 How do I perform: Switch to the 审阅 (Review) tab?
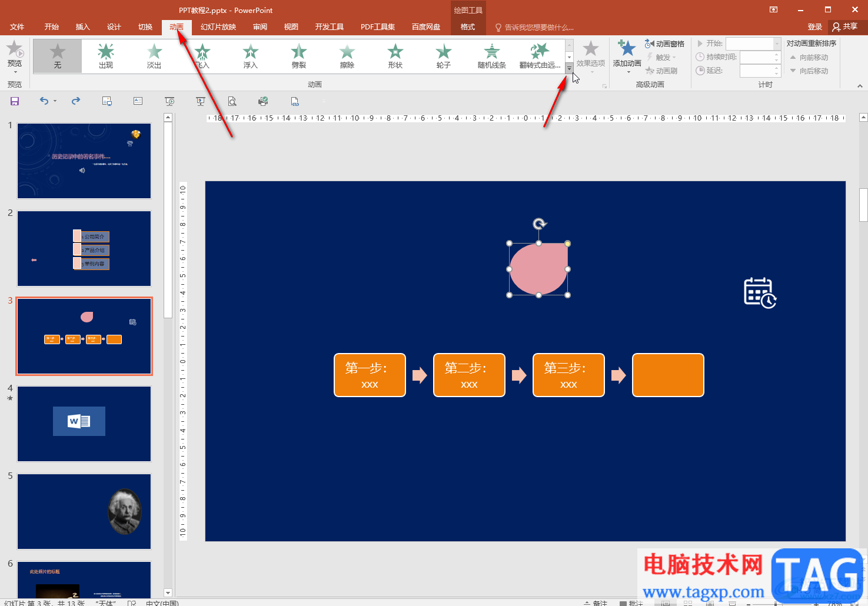pyautogui.click(x=260, y=27)
